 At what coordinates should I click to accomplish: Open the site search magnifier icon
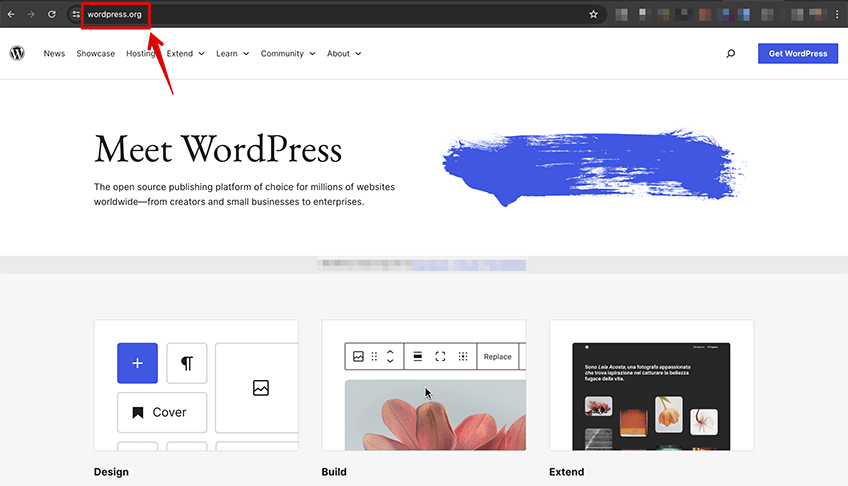(731, 54)
